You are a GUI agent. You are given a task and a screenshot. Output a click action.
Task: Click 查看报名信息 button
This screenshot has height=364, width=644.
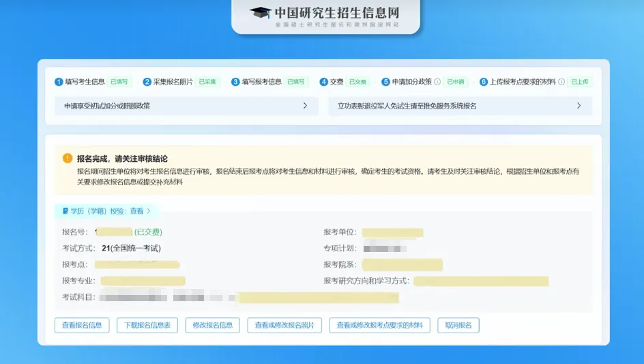click(x=82, y=325)
